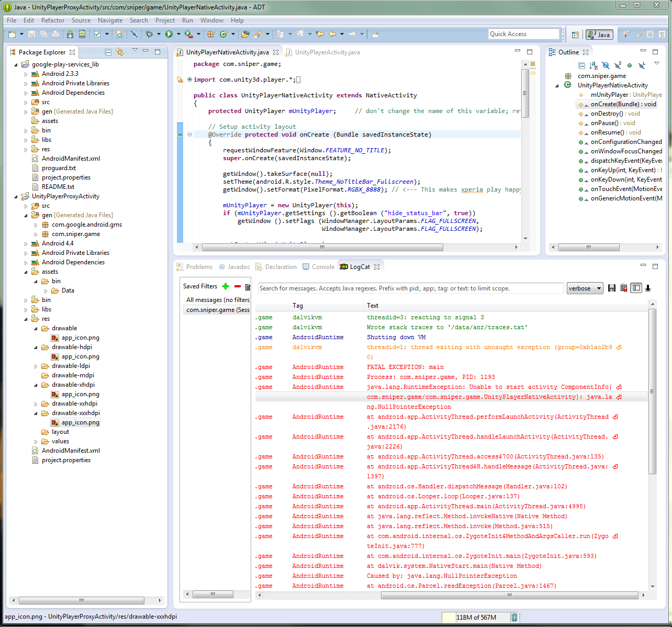Screen dimensions: 672x627
Task: Start a debug session using the bug icon
Action: (150, 34)
